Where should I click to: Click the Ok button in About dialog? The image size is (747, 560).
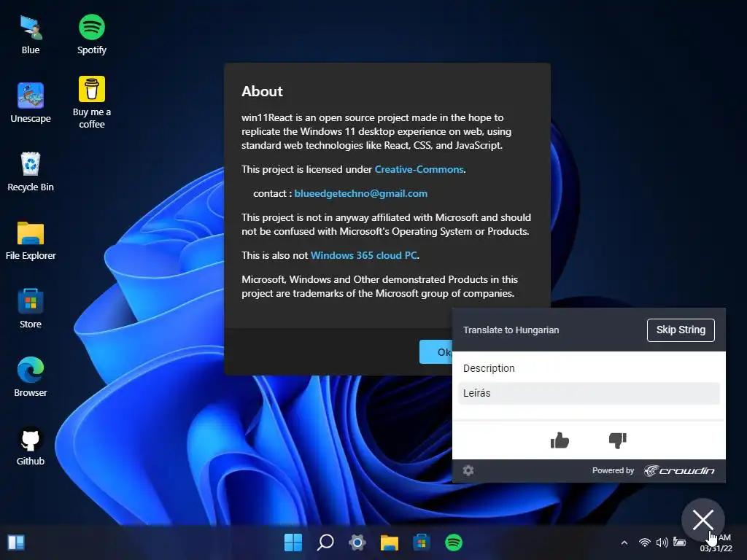pos(436,352)
